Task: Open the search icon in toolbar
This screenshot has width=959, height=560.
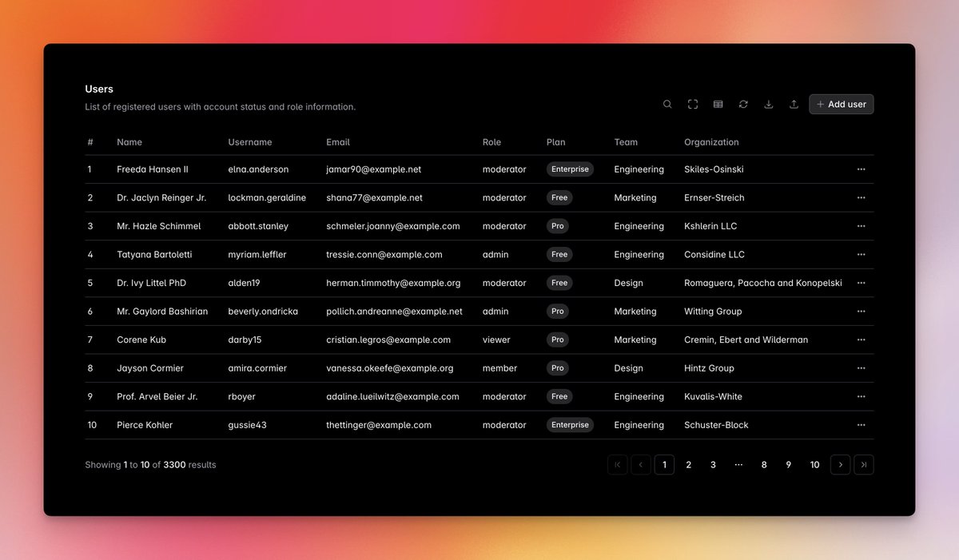Action: pyautogui.click(x=667, y=105)
